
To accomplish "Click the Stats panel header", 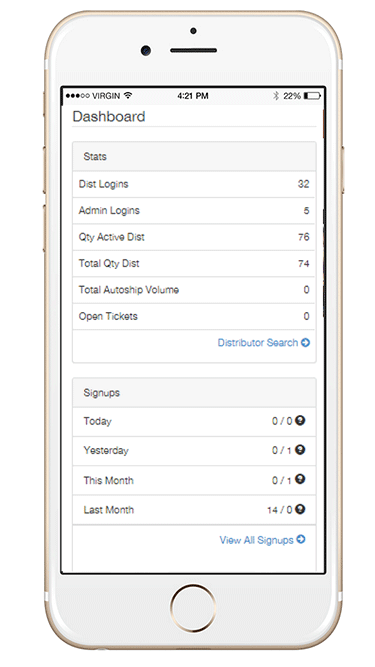I will [x=194, y=157].
